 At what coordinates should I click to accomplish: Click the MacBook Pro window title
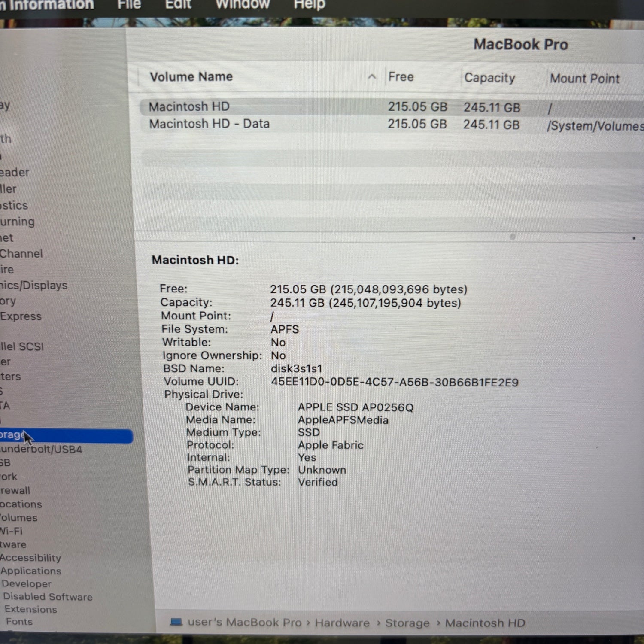(521, 44)
